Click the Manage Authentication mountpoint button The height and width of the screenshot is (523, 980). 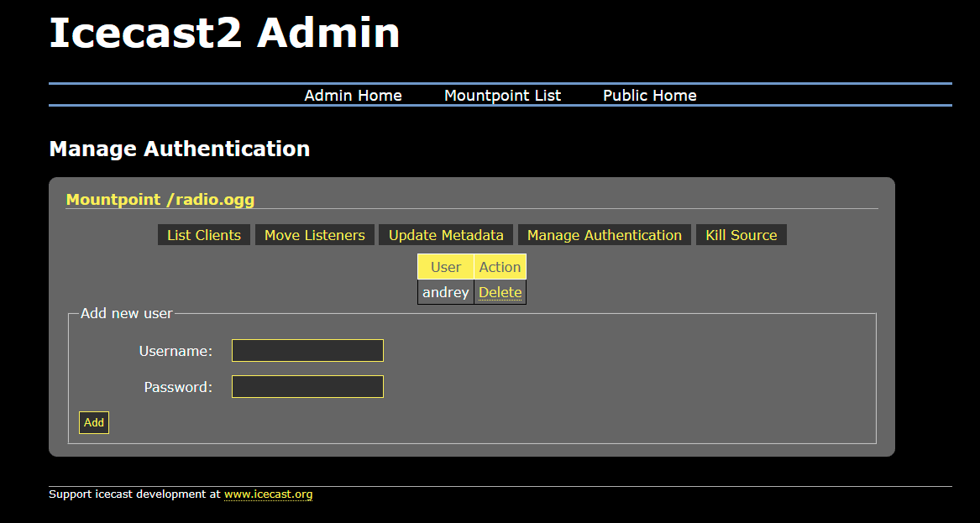click(604, 235)
